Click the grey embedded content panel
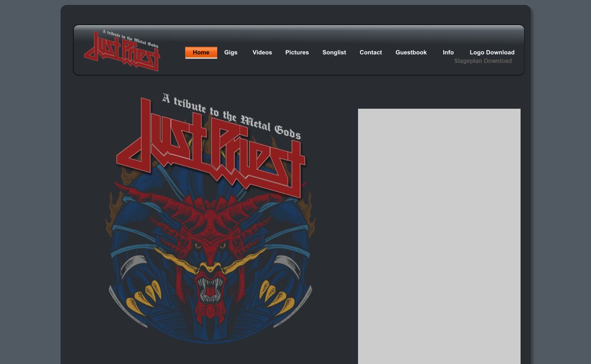This screenshot has width=591, height=364. 439,236
